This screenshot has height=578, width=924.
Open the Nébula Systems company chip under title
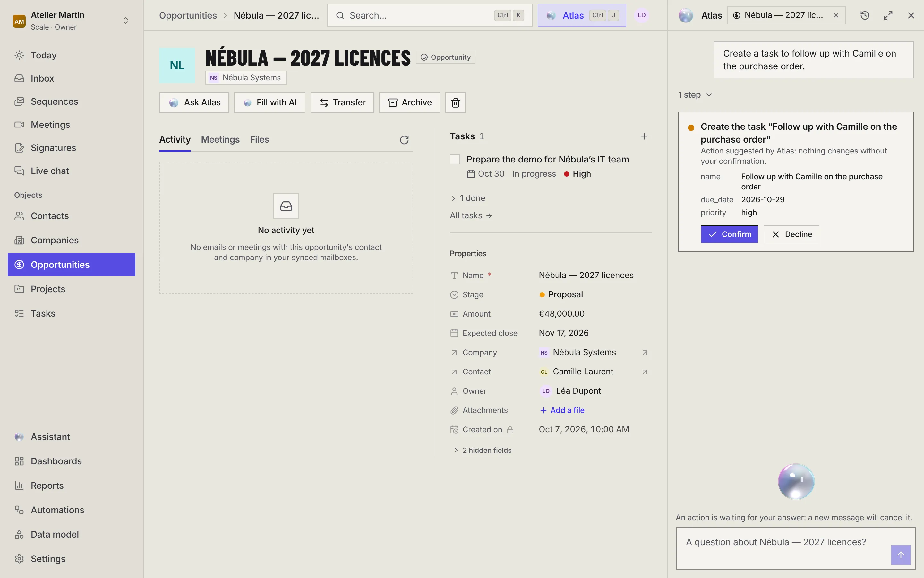coord(246,78)
